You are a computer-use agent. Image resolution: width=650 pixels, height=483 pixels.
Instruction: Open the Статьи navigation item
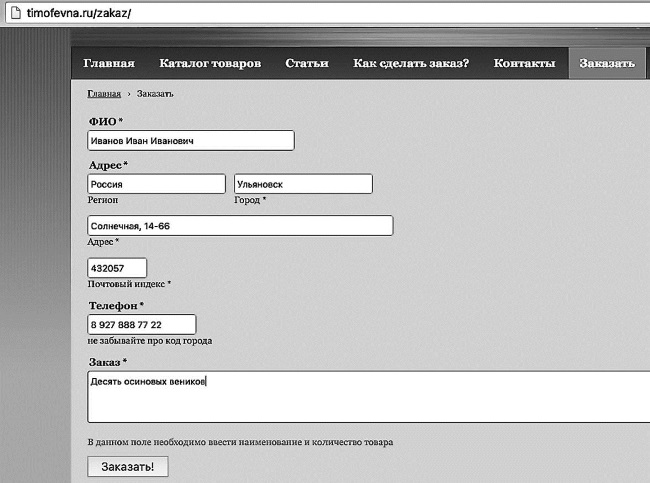pyautogui.click(x=306, y=63)
